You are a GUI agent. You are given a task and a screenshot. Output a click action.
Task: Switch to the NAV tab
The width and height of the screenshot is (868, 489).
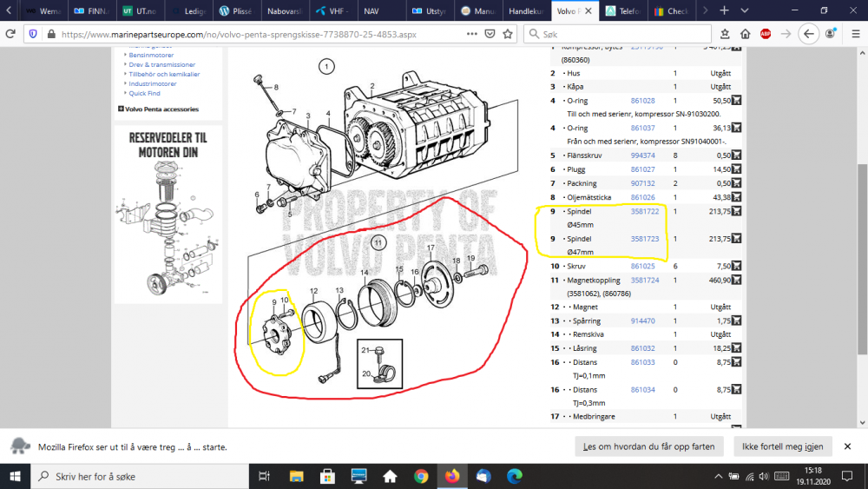[x=382, y=10]
